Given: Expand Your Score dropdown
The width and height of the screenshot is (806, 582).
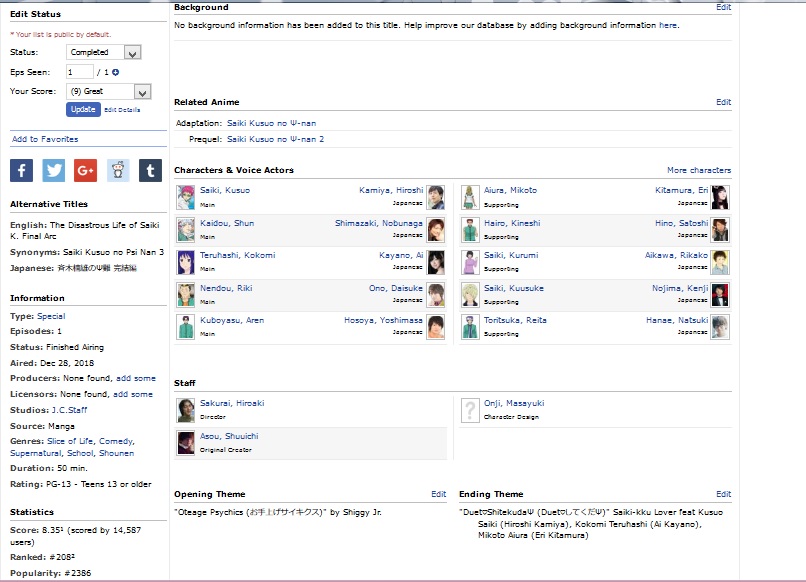Looking at the screenshot, I should click(108, 92).
